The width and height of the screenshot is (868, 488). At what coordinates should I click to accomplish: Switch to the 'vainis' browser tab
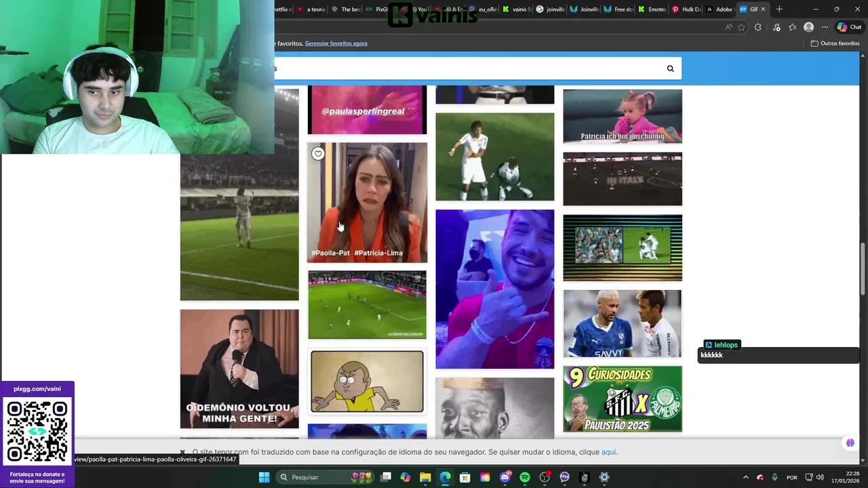point(517,9)
